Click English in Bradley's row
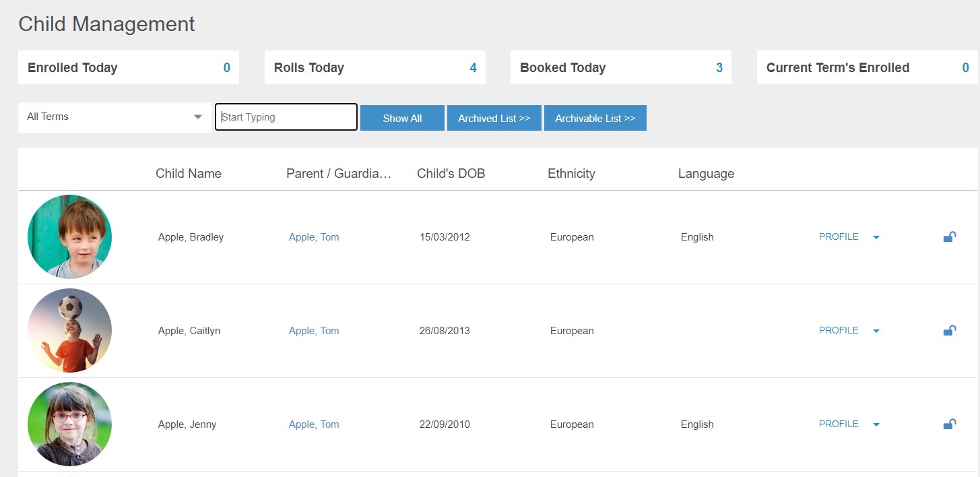980x477 pixels. pyautogui.click(x=697, y=237)
